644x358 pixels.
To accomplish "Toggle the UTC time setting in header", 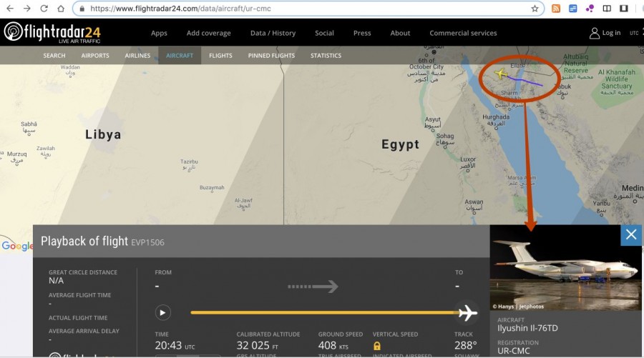I will (634, 33).
